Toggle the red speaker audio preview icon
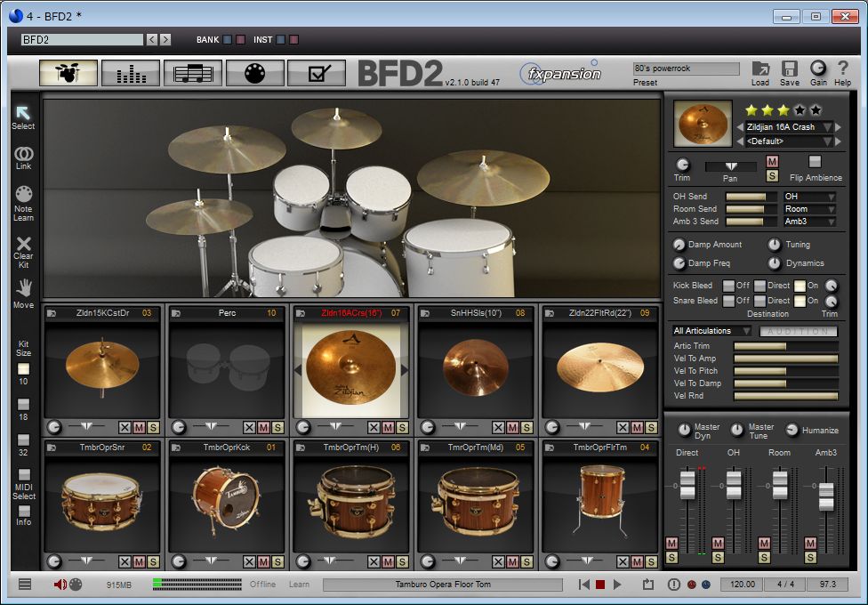This screenshot has width=868, height=605. (60, 584)
